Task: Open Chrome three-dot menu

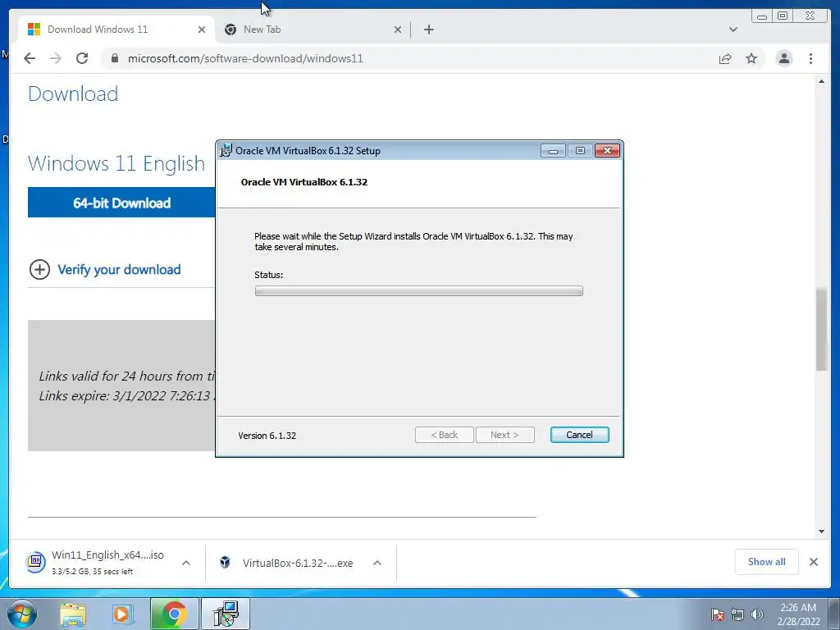Action: tap(810, 58)
